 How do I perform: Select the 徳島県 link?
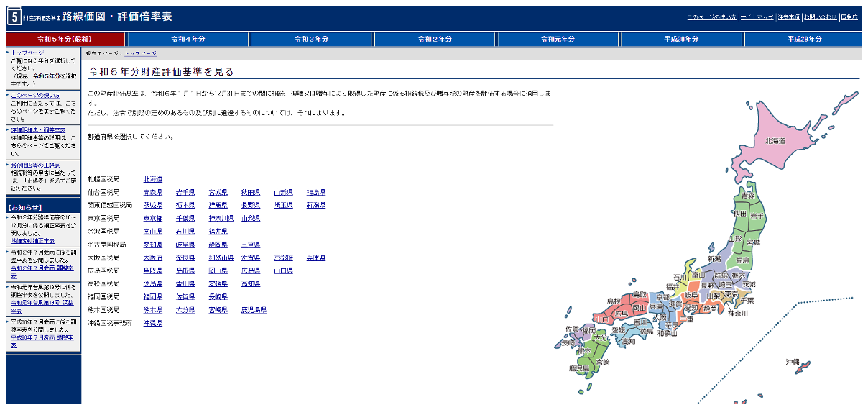[152, 284]
